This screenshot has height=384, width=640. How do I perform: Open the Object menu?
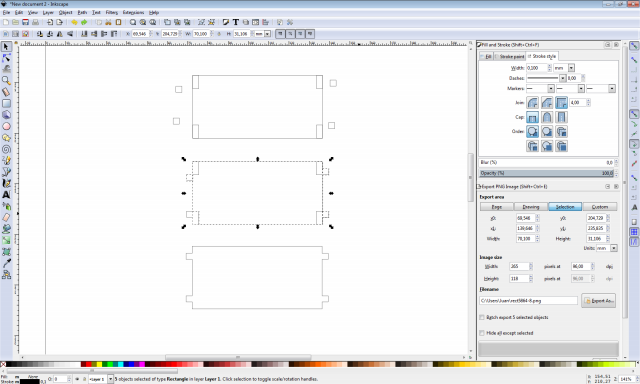tap(65, 13)
